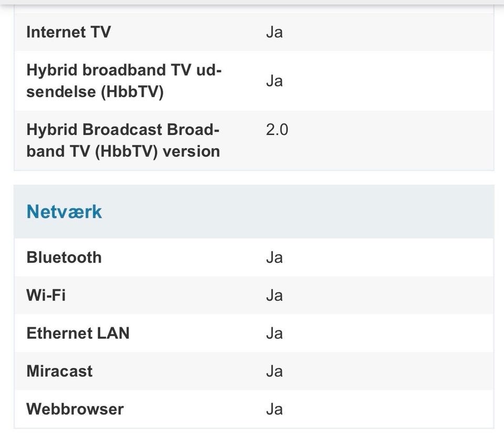Select the Ja value beside Internet TV

click(x=274, y=32)
